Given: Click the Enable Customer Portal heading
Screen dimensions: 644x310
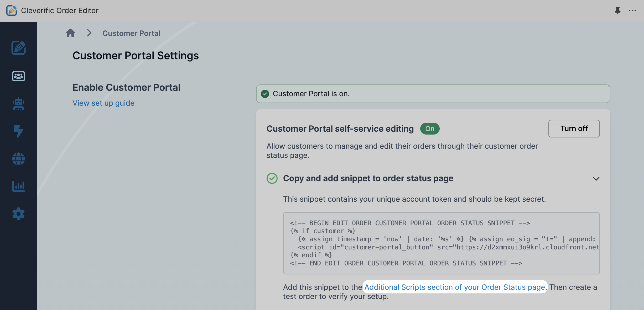Looking at the screenshot, I should click(x=126, y=87).
